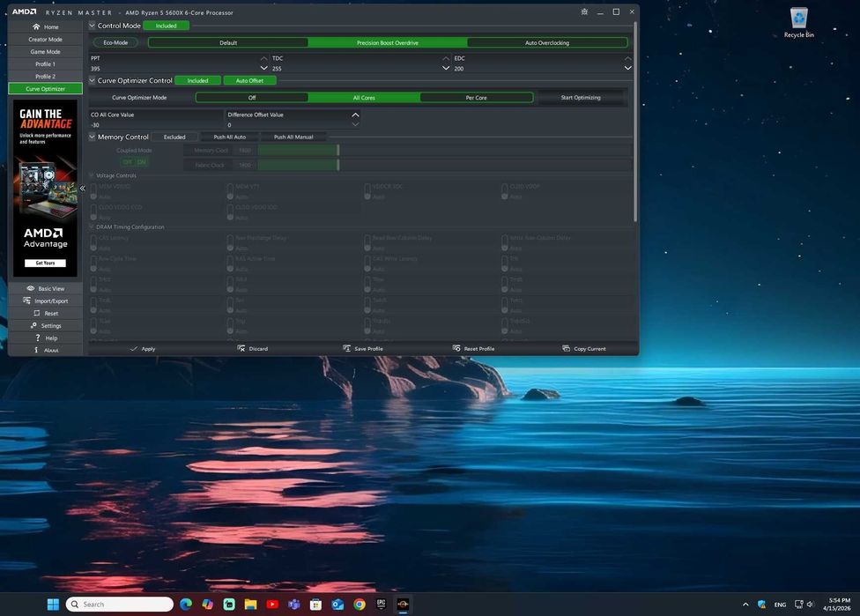
Task: Open Import/Export option in sidebar
Action: pos(46,301)
